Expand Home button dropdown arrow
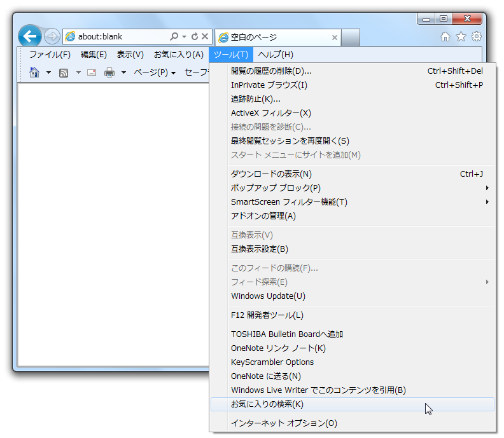Image resolution: width=504 pixels, height=438 pixels. (x=48, y=72)
